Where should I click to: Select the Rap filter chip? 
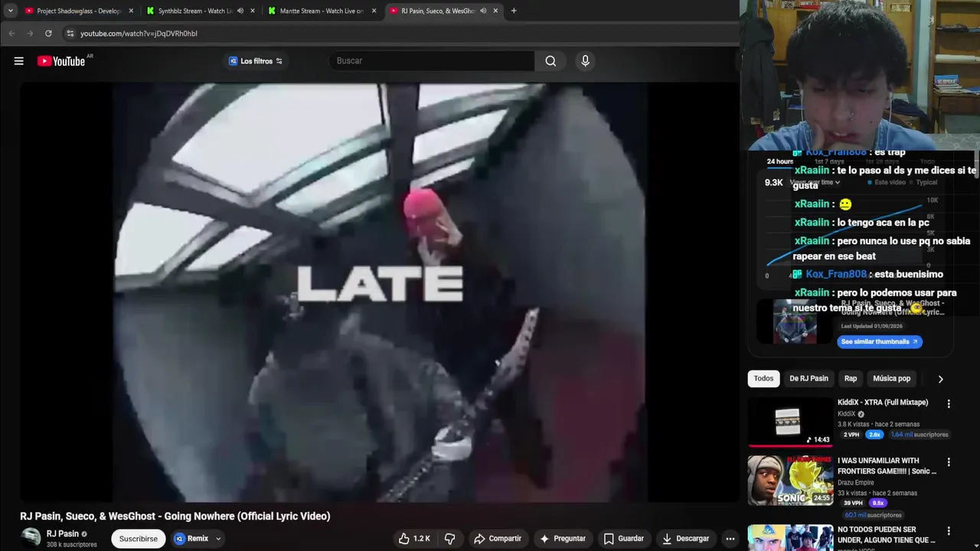pos(851,378)
